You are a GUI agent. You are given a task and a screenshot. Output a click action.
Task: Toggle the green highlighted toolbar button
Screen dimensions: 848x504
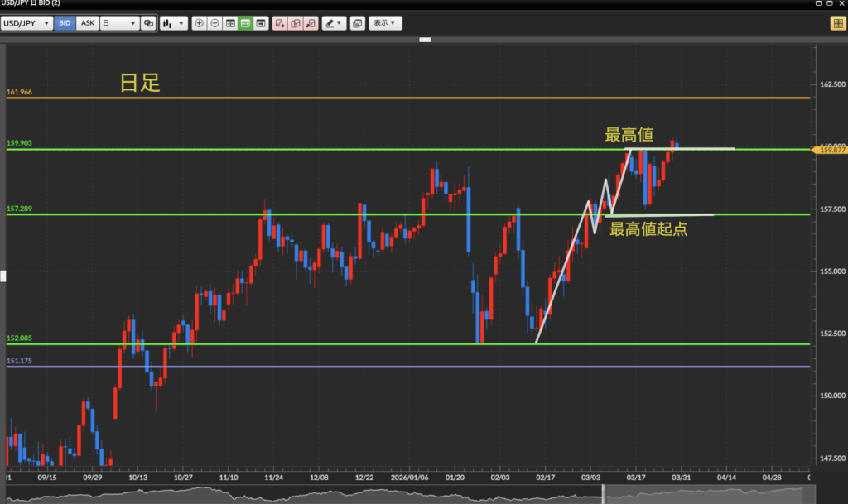(x=245, y=23)
